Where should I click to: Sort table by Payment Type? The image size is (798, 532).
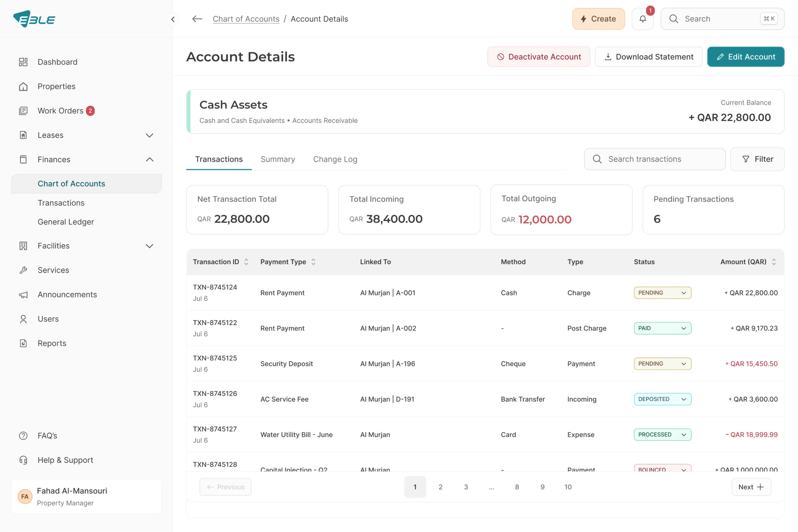pyautogui.click(x=314, y=262)
